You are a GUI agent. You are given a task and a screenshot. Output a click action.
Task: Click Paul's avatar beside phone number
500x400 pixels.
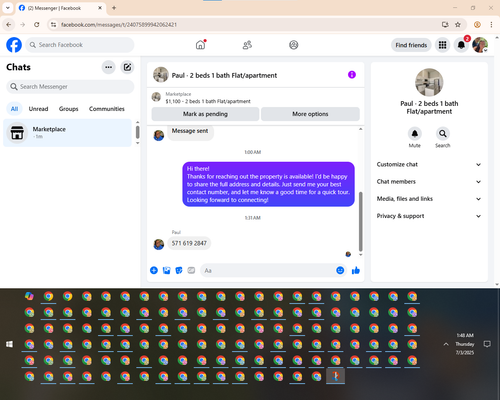tap(159, 244)
